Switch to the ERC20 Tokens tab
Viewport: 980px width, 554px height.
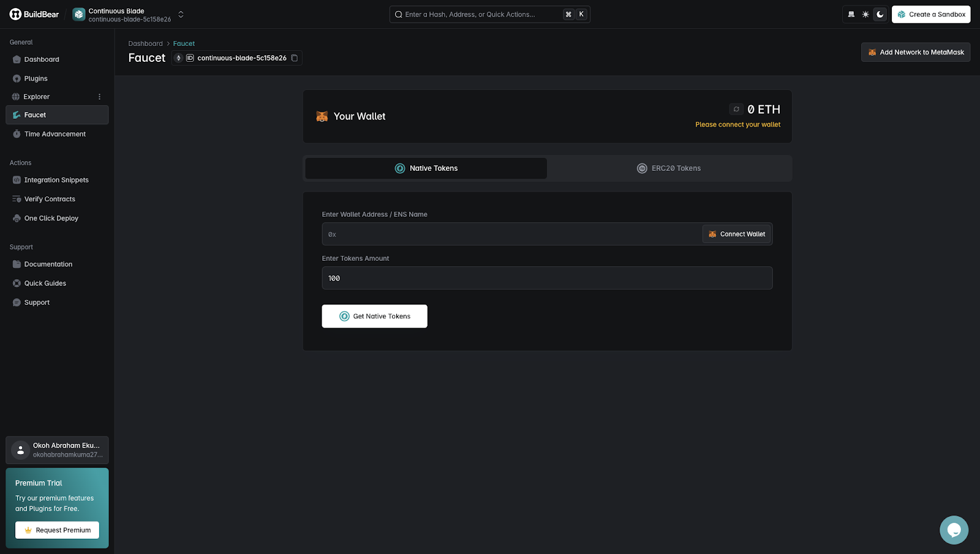(668, 168)
